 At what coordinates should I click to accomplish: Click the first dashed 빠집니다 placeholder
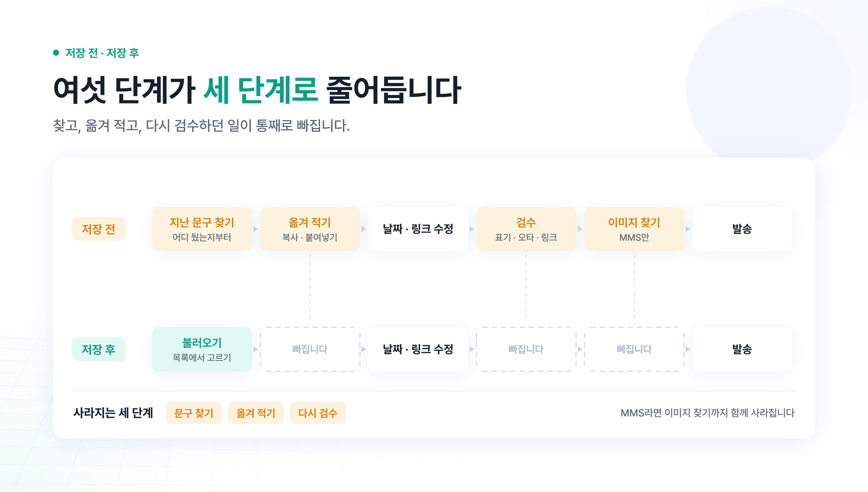click(310, 349)
